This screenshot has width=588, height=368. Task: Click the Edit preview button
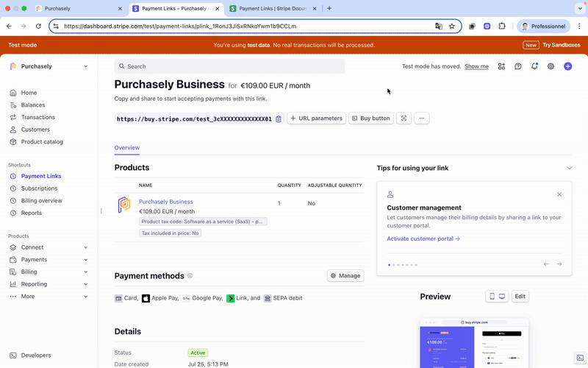[520, 297]
